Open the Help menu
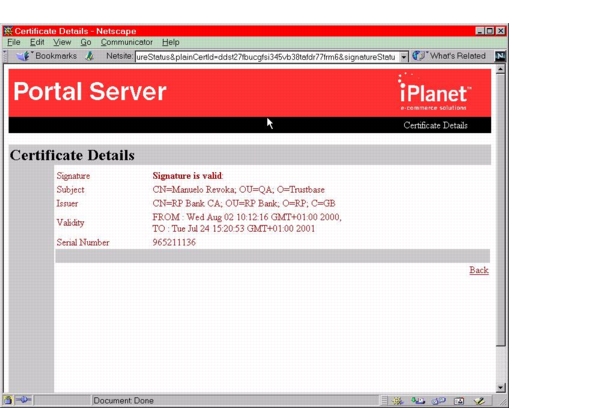The width and height of the screenshot is (610, 409). pos(170,42)
